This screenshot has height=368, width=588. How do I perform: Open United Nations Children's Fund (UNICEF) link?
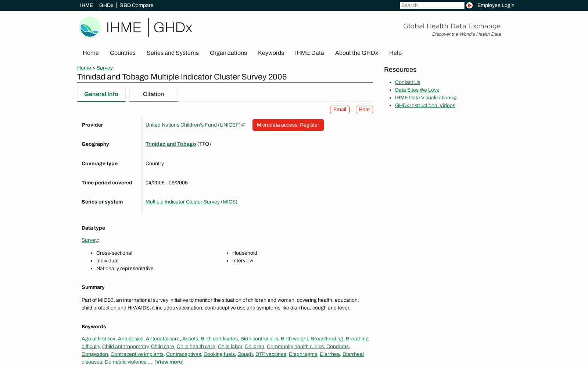click(x=193, y=125)
